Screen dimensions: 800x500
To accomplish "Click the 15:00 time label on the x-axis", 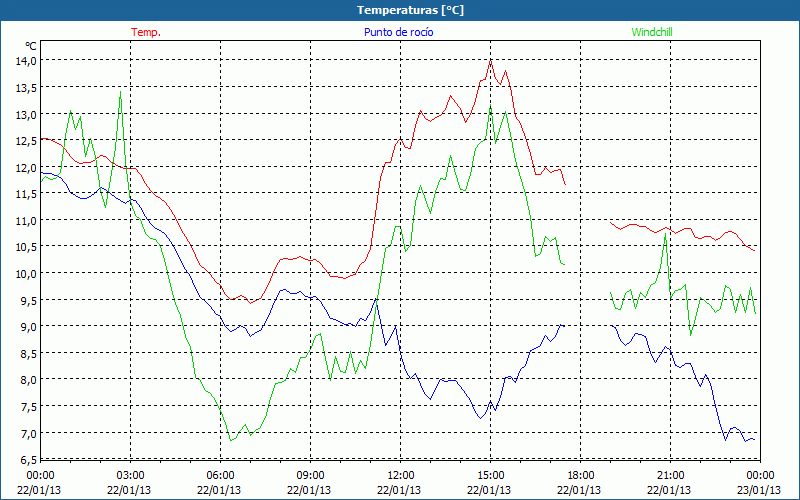I will tap(491, 476).
